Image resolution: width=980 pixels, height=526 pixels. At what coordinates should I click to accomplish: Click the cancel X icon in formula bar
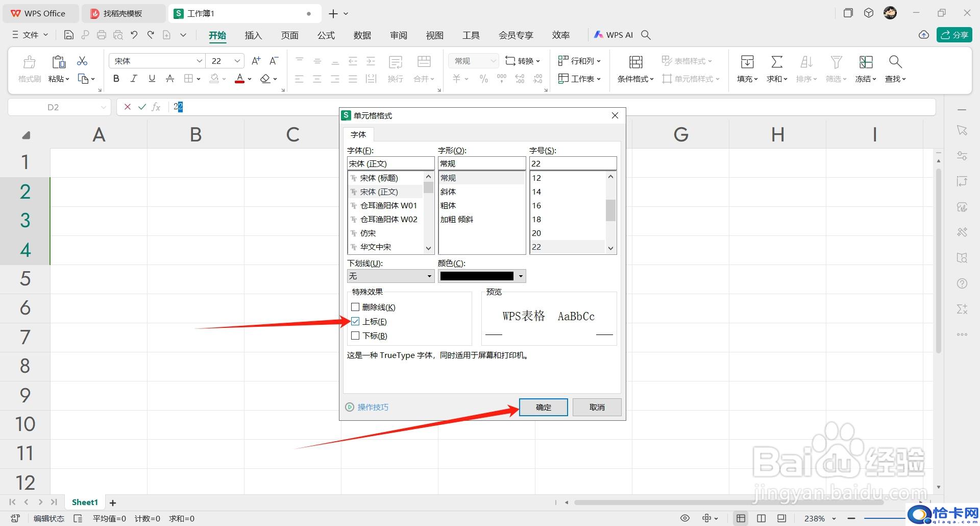[x=128, y=107]
